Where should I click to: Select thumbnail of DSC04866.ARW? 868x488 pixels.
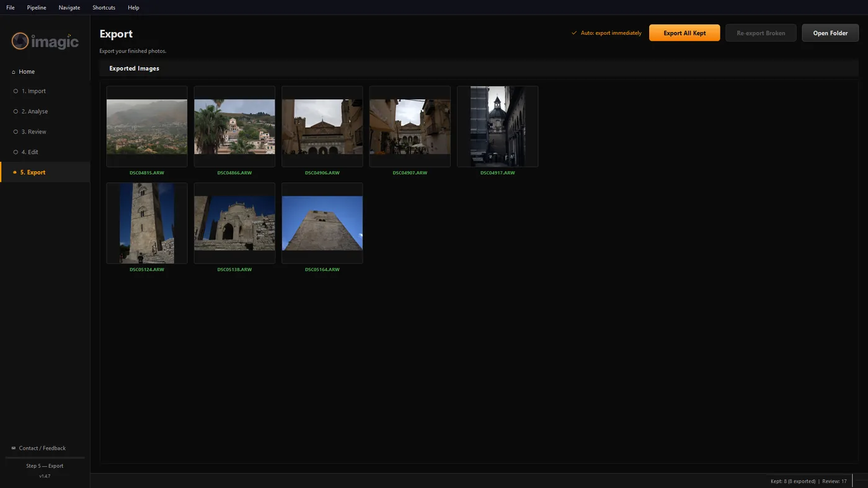point(234,126)
